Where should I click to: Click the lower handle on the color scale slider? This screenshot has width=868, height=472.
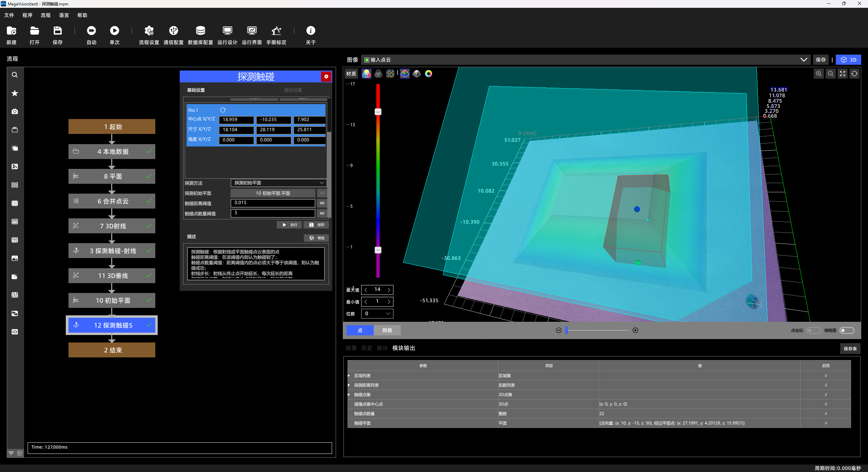[378, 250]
